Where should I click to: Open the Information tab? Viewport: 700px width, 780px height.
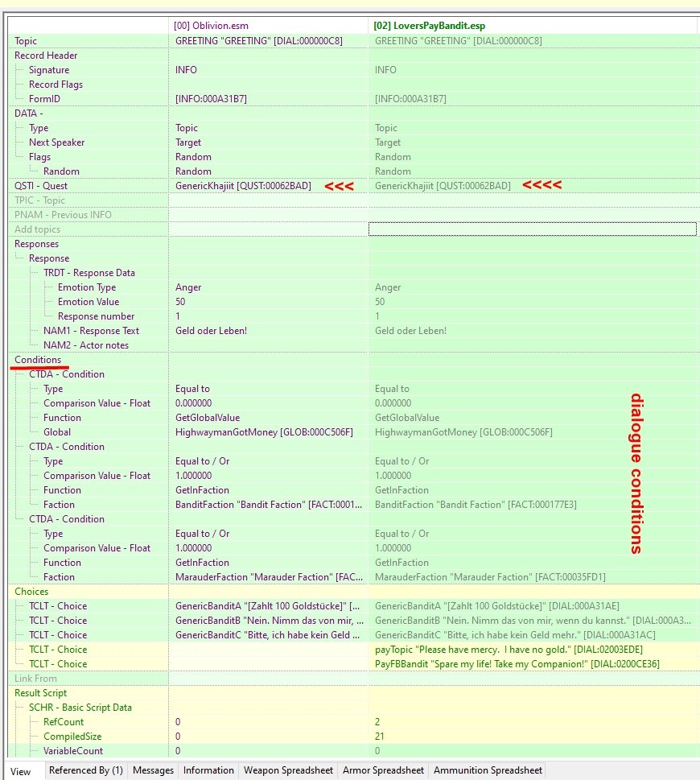click(208, 770)
